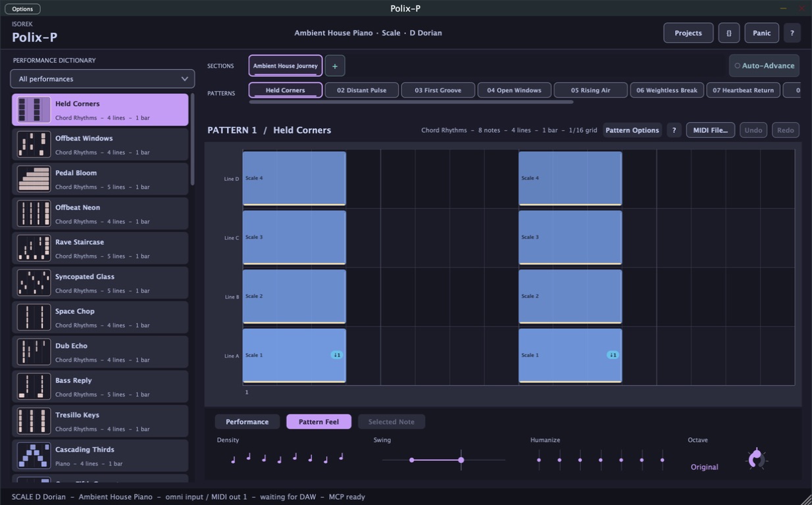This screenshot has height=505, width=812.
Task: Open the Selected Note tab
Action: (x=392, y=421)
